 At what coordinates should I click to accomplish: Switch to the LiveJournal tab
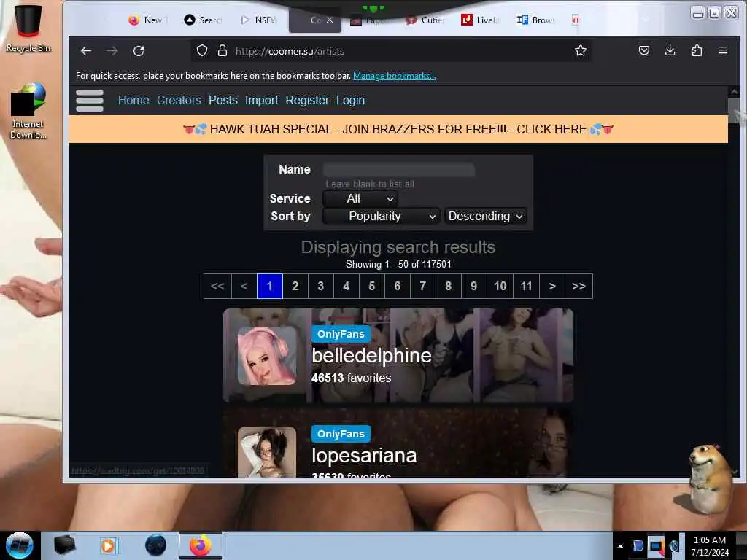[480, 20]
